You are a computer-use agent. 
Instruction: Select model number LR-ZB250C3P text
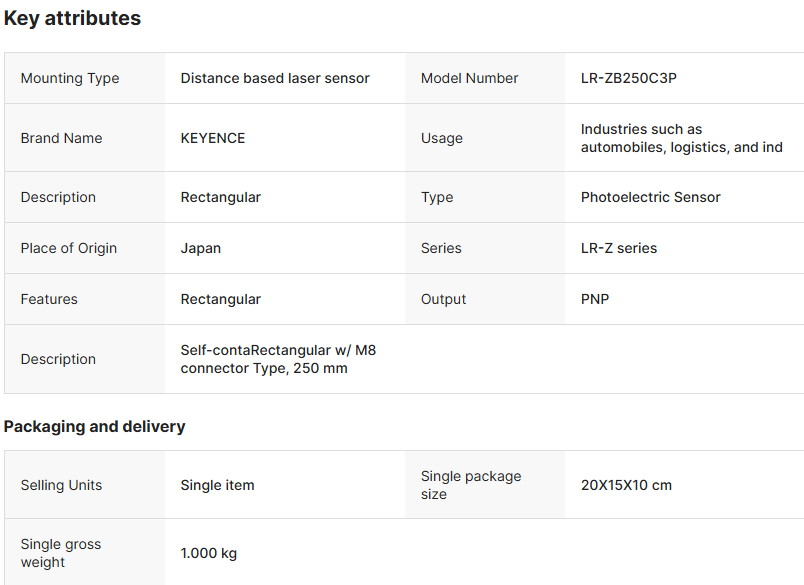click(628, 78)
